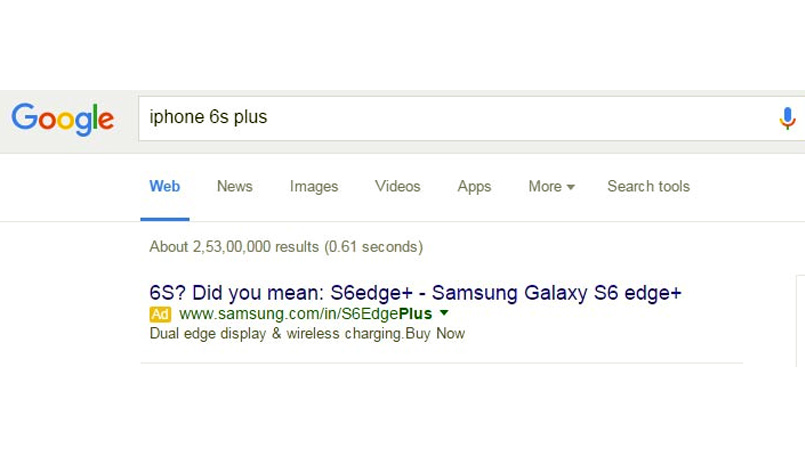Image resolution: width=805 pixels, height=456 pixels.
Task: Click the 'About 2,53,00,000 results' text
Action: point(286,247)
